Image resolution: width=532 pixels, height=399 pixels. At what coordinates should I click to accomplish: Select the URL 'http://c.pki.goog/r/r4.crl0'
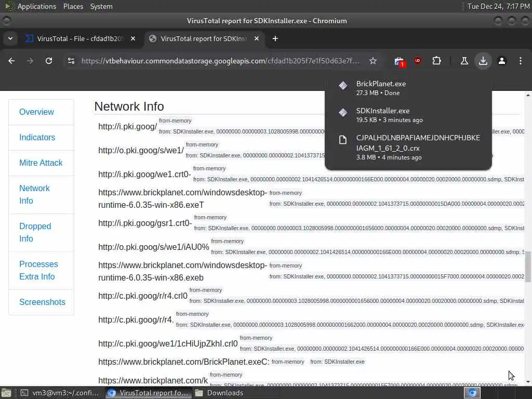[x=143, y=296]
